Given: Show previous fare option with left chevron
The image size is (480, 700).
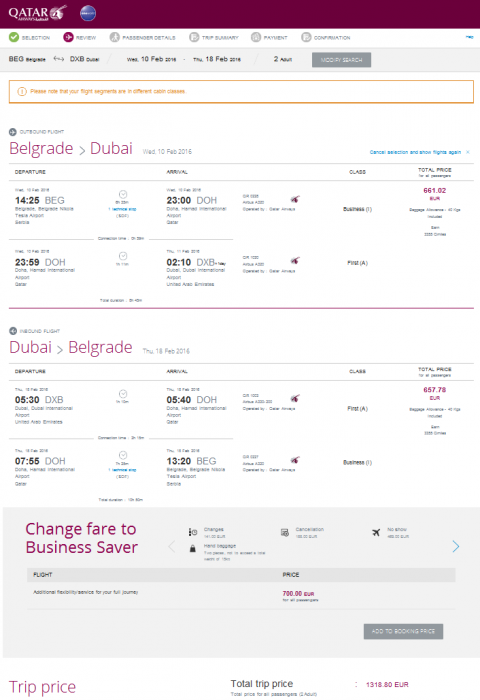Looking at the screenshot, I should (171, 546).
